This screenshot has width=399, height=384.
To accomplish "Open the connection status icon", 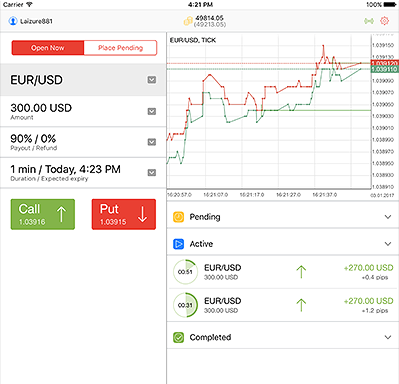I will coord(369,21).
